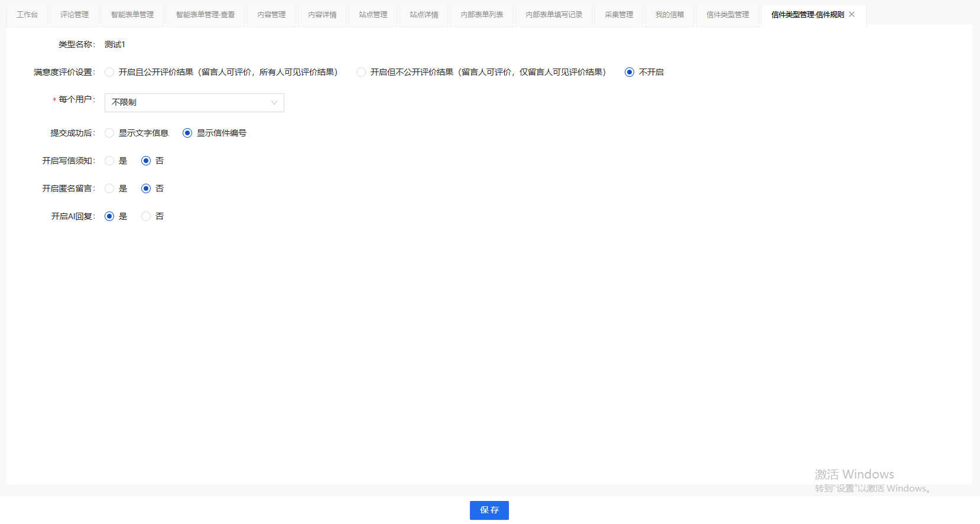Set 开启匿名留言 to 是
980x524 pixels.
click(109, 188)
